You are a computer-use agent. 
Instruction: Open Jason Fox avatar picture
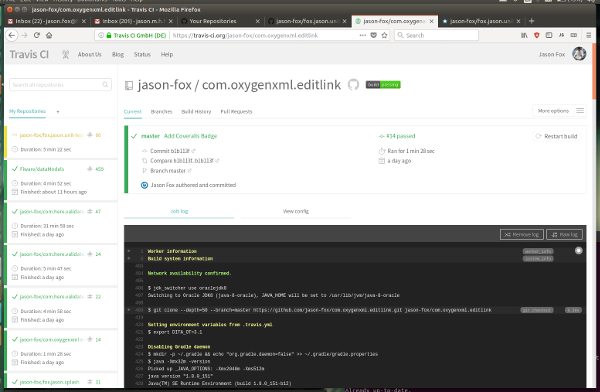579,54
